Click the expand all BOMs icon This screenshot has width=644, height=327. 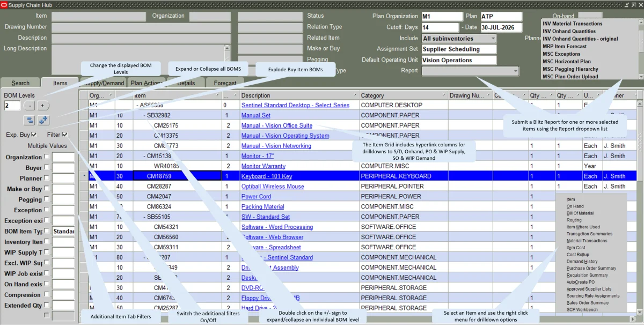click(x=43, y=120)
